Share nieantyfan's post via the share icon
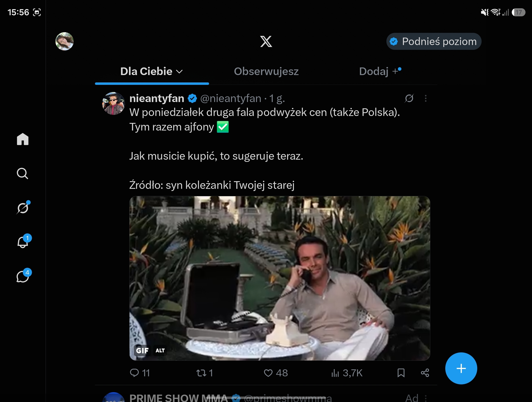The width and height of the screenshot is (532, 402). pos(425,373)
